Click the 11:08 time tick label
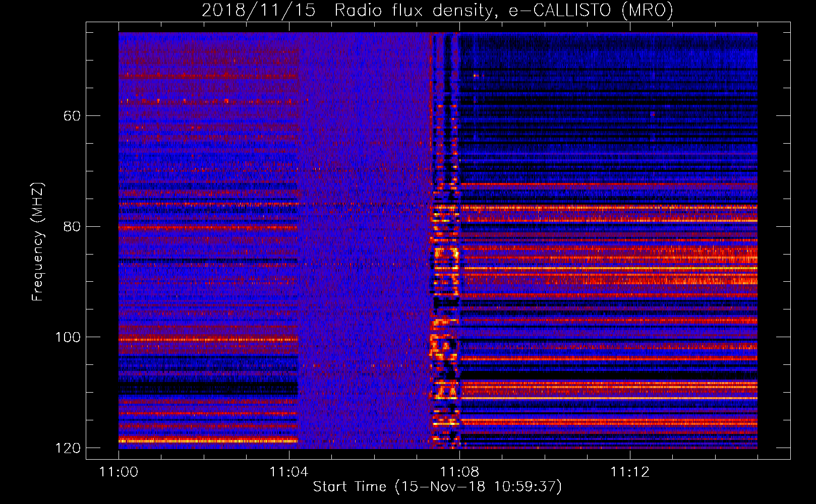This screenshot has width=816, height=504. coord(459,472)
